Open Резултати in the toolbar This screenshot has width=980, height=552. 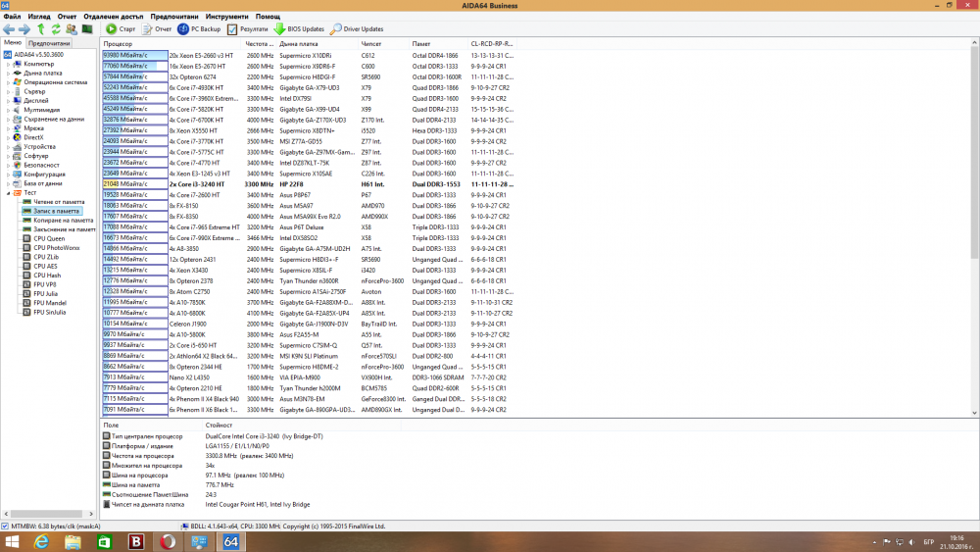pyautogui.click(x=248, y=28)
